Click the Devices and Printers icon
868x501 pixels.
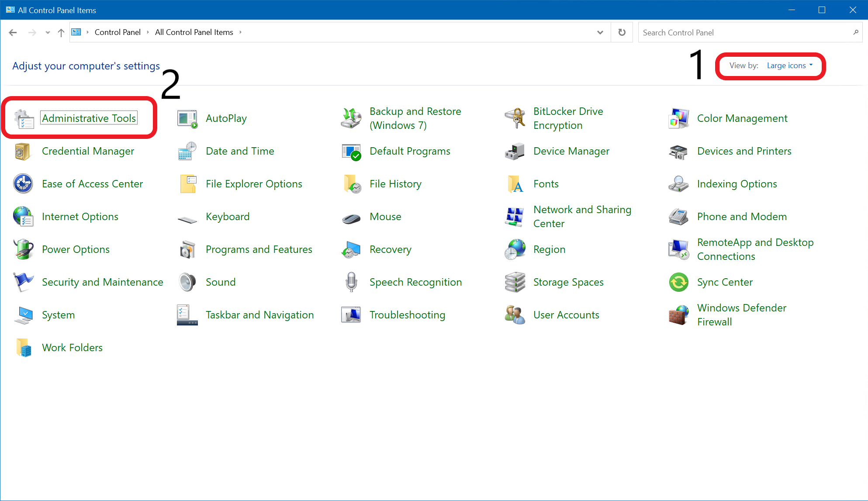point(679,152)
